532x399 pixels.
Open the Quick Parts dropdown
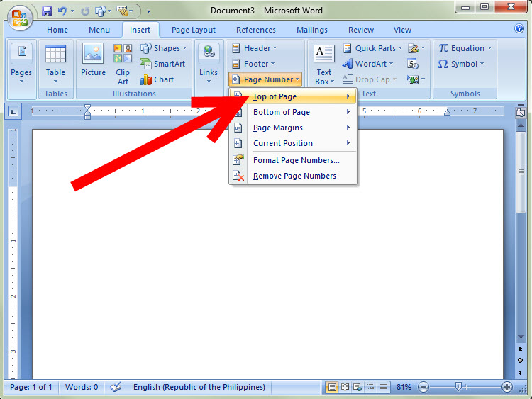(x=372, y=48)
